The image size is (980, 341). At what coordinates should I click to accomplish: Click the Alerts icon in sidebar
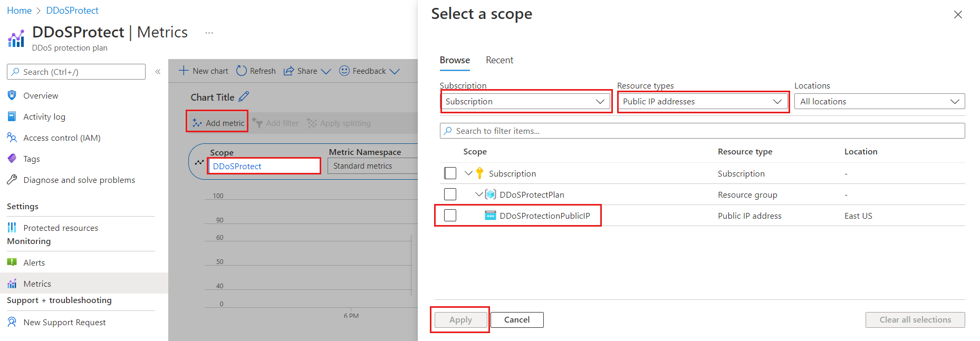(x=12, y=262)
